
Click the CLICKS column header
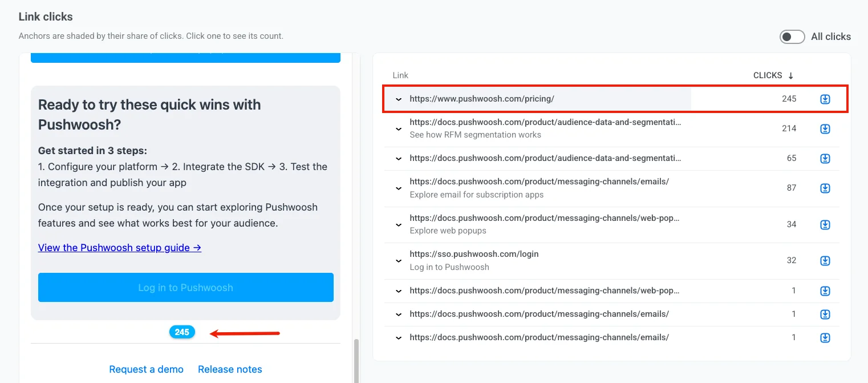coord(768,75)
